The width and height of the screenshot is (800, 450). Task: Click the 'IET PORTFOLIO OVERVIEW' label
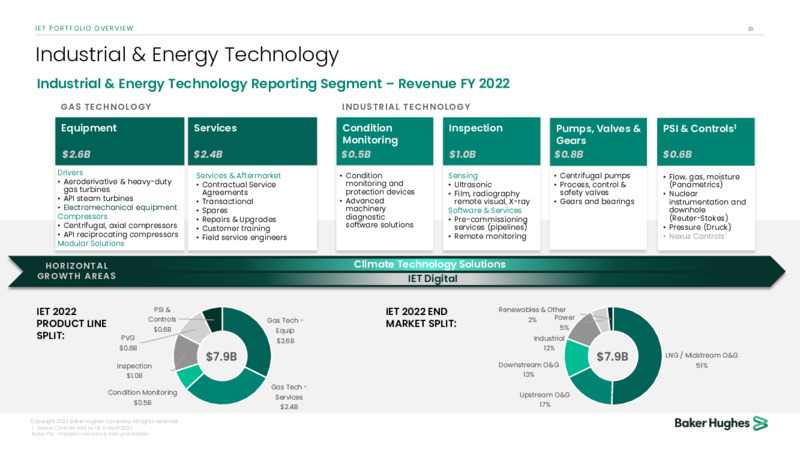(x=84, y=28)
